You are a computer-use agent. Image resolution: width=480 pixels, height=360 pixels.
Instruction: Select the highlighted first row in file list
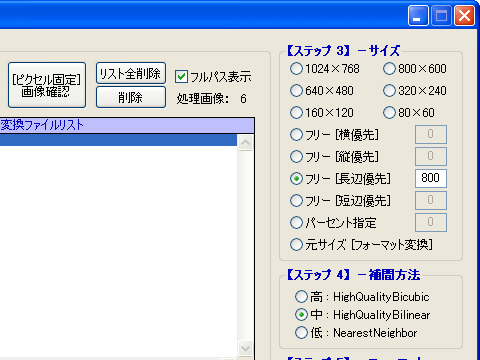[x=119, y=140]
